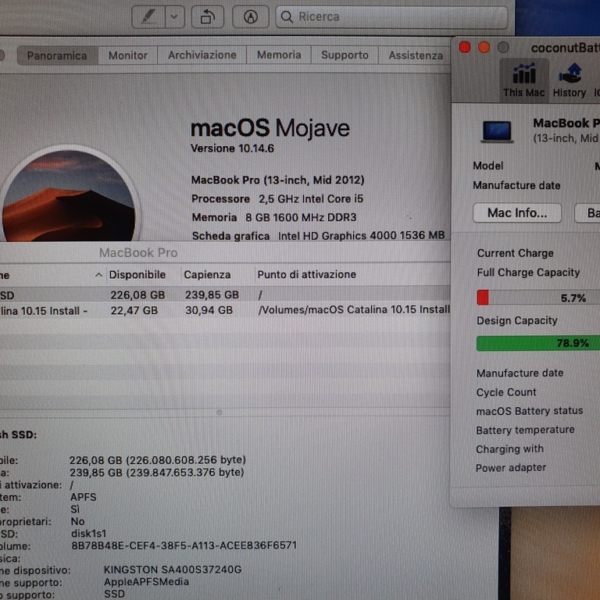Open the History view icon in coconutBattery
The width and height of the screenshot is (600, 600).
click(569, 80)
